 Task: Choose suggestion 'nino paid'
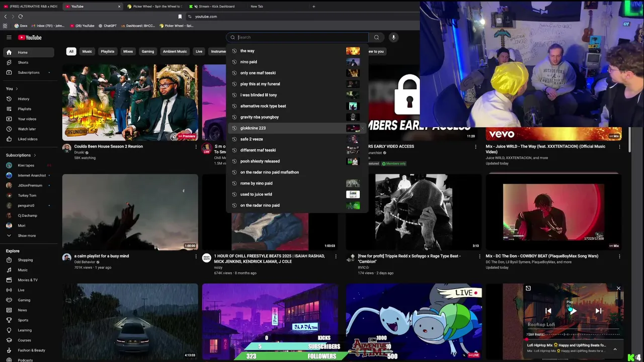297,62
